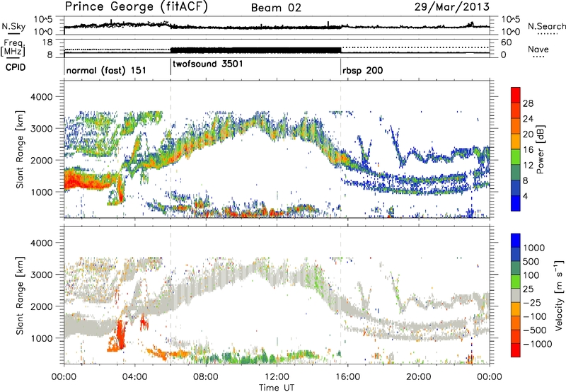Click the 'Power [dB]' colorbar title
This screenshot has height=392, width=566.
pyautogui.click(x=540, y=149)
